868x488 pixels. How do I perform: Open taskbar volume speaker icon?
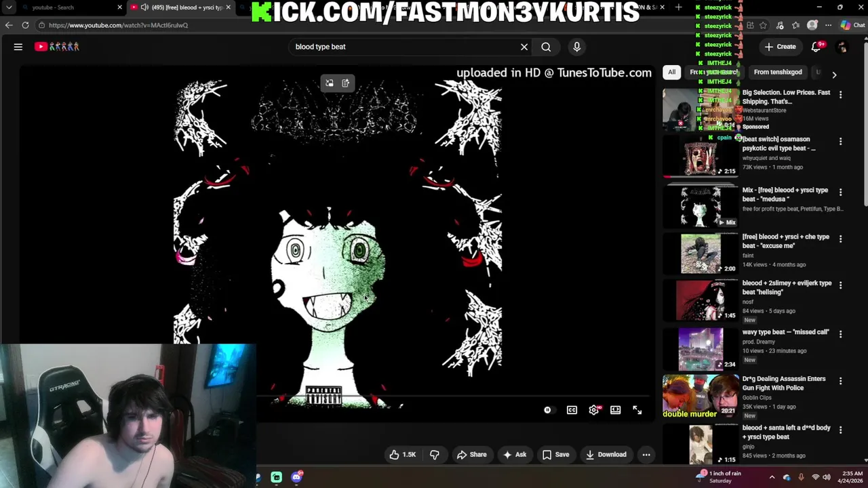pos(827,477)
